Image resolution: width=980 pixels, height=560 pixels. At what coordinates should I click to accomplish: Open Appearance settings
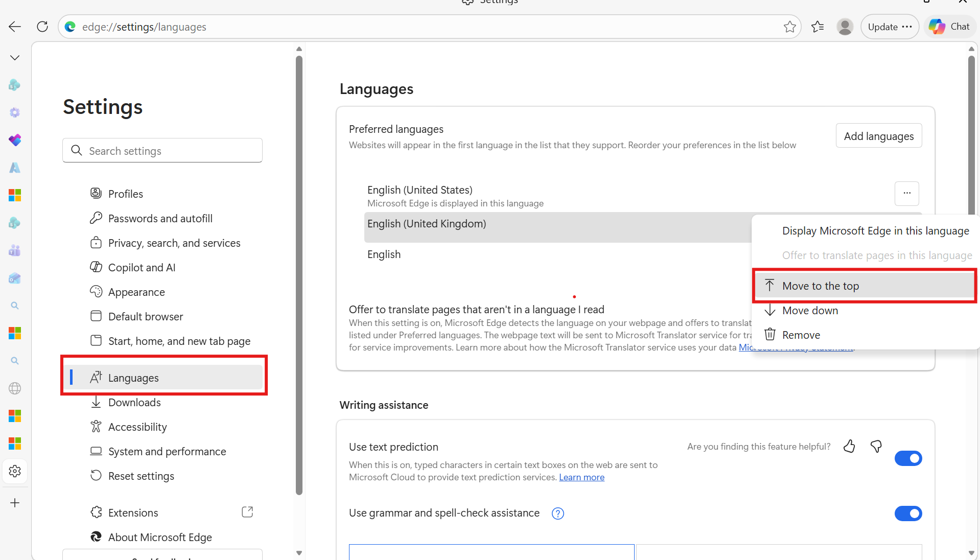tap(162, 292)
